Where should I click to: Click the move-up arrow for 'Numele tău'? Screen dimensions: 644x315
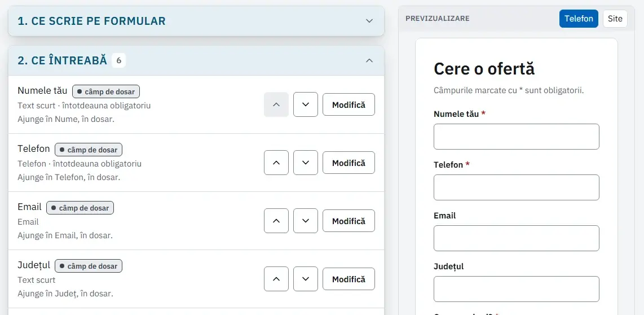pos(276,104)
